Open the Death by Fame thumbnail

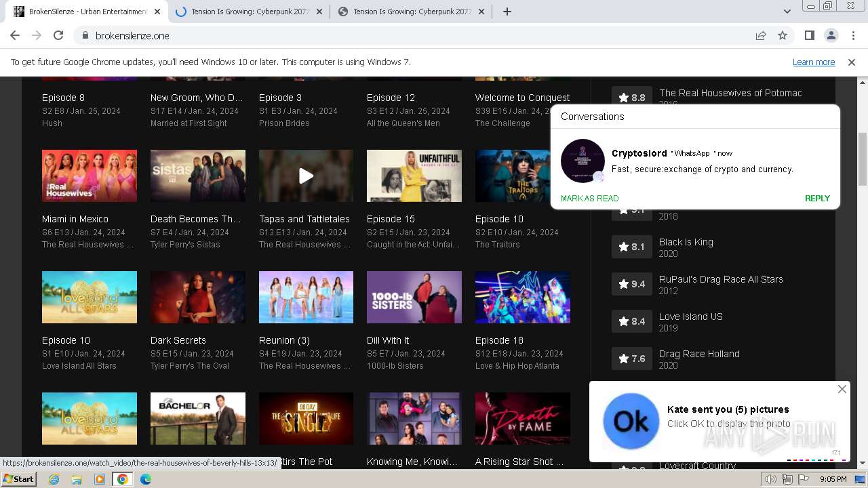(x=523, y=419)
